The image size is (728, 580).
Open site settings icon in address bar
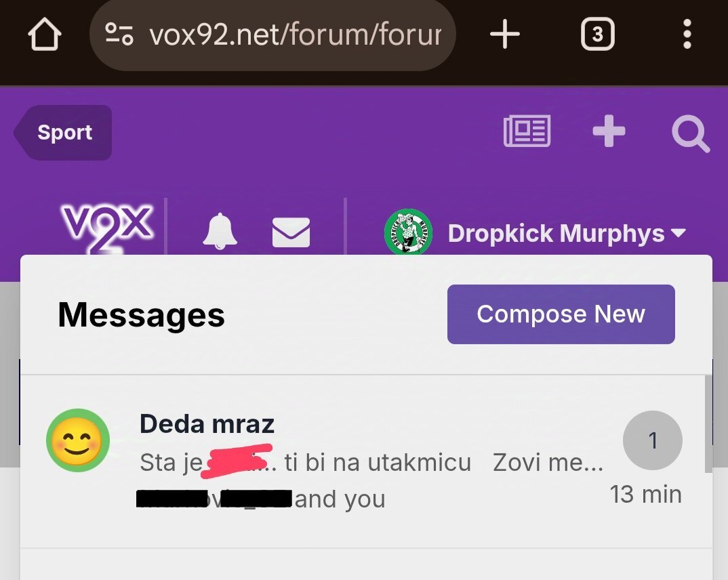pyautogui.click(x=119, y=34)
